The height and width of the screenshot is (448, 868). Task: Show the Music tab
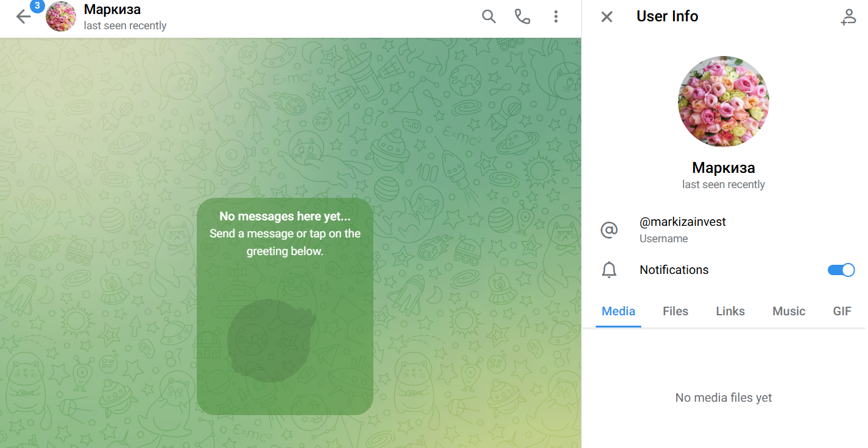pos(789,311)
